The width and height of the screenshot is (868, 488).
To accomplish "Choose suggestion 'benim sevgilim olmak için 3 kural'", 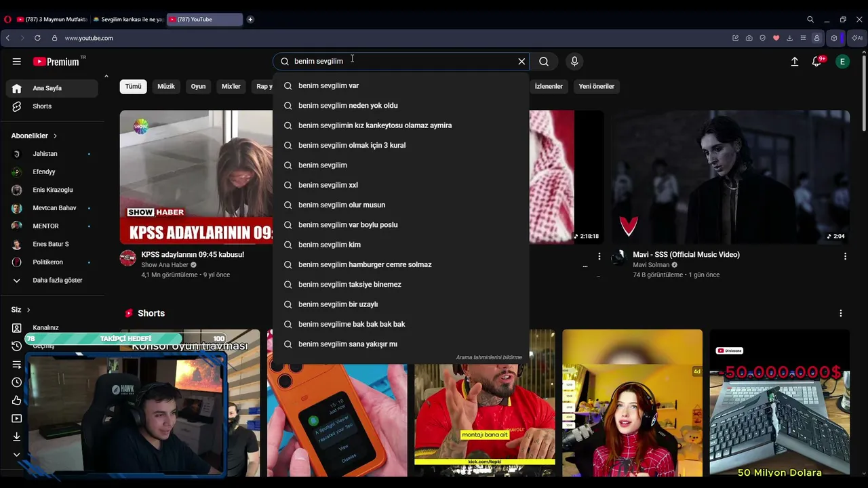I will (x=401, y=146).
